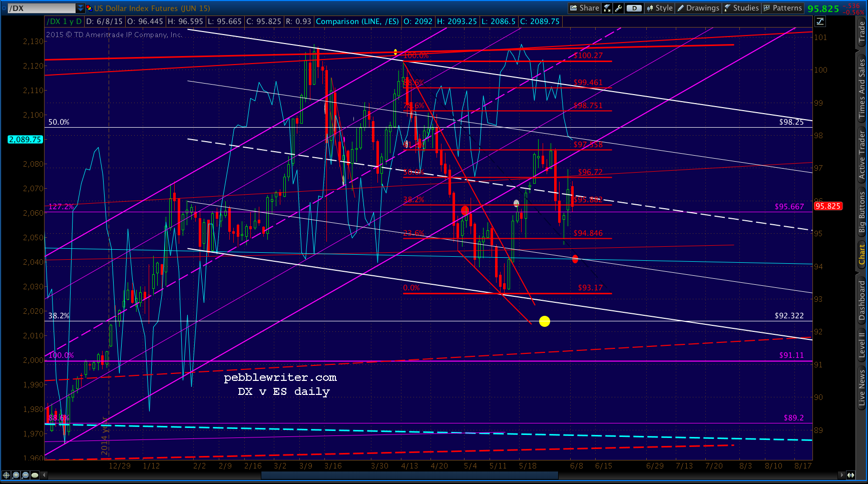Select the Chart side tab
Screen dimensions: 868x484
(861, 254)
